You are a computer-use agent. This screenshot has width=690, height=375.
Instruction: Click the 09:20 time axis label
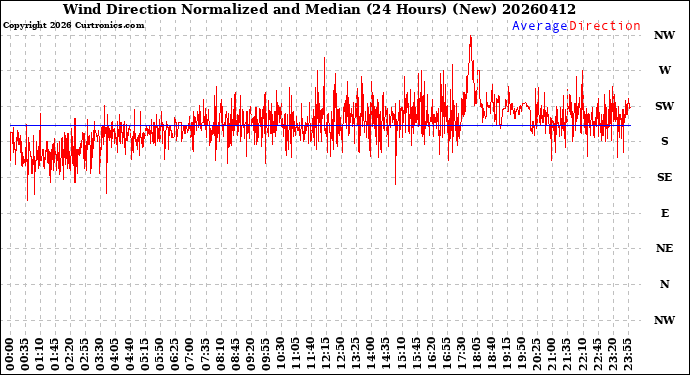pos(250,354)
